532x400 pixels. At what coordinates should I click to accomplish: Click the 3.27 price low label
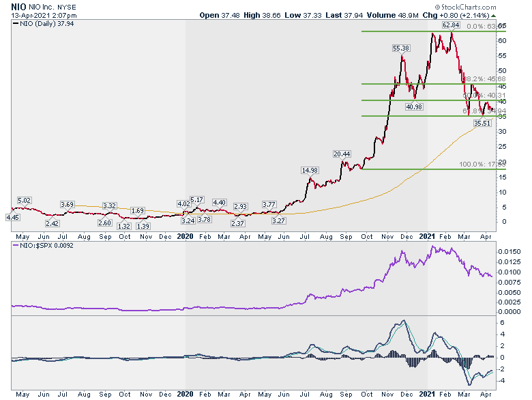pos(278,220)
